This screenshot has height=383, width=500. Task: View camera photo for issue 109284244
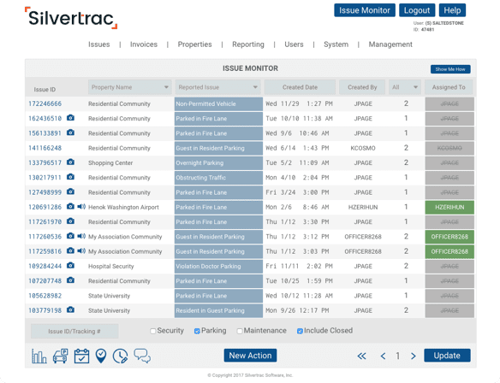coord(70,265)
